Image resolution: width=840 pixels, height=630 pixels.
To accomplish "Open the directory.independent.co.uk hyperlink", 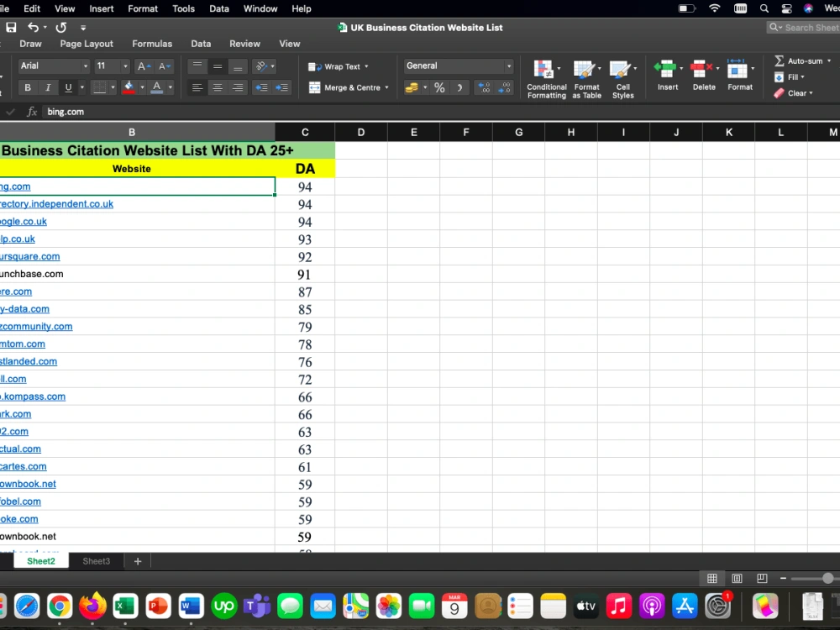I will click(x=57, y=204).
